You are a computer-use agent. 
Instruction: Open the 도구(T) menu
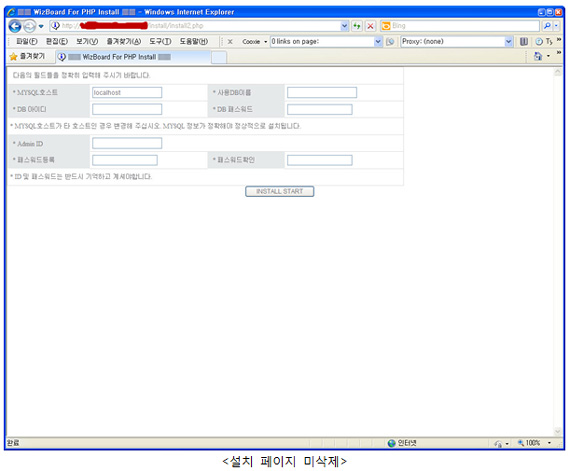160,41
